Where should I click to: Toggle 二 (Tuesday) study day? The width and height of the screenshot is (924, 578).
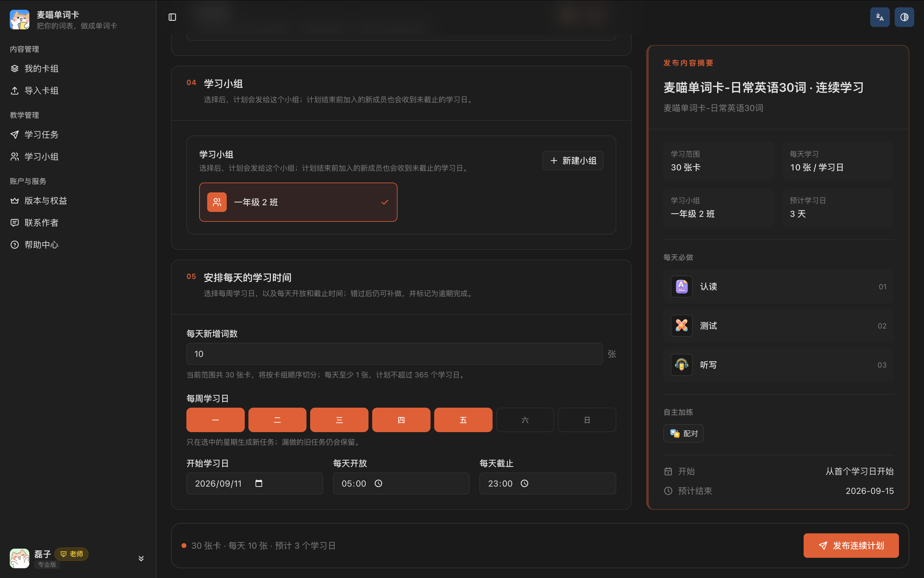click(277, 420)
